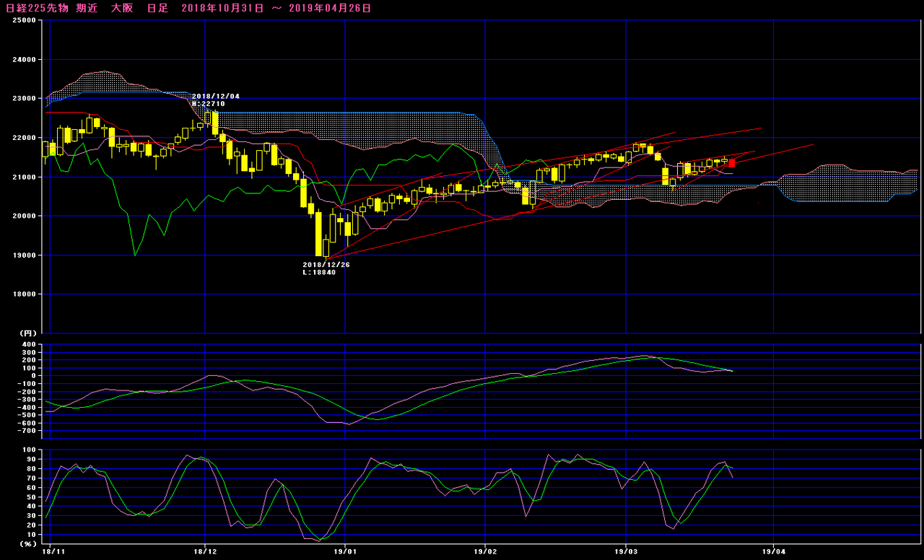Click the -100 label on the MACD axis
This screenshot has width=924, height=560.
(27, 383)
